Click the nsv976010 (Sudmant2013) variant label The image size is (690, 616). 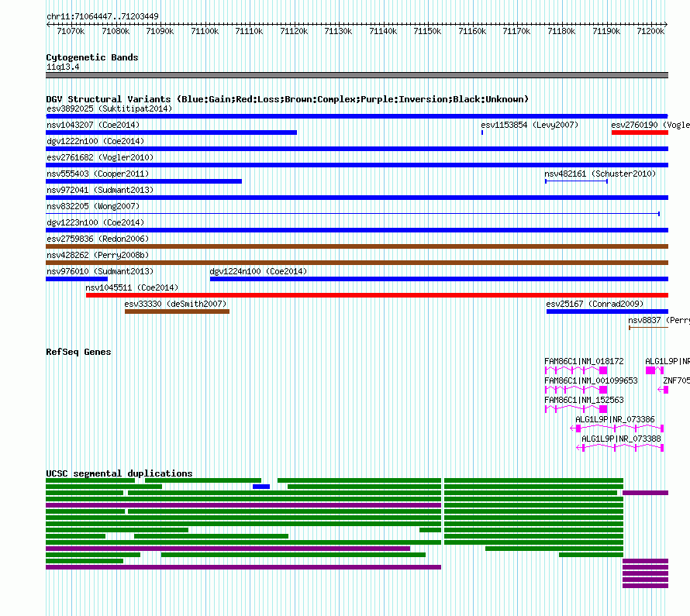(100, 271)
